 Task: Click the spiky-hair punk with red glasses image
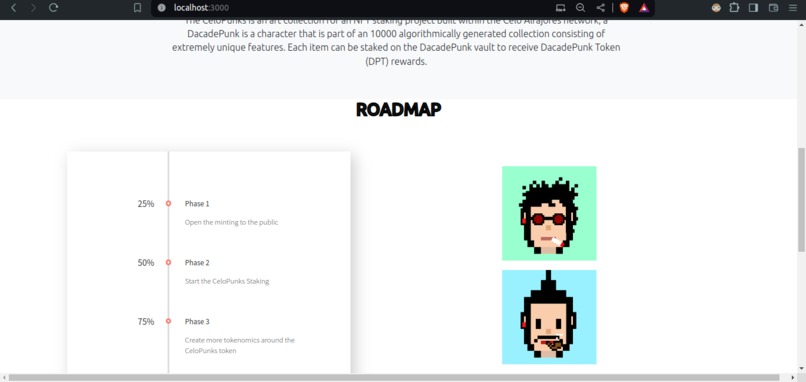pos(549,213)
